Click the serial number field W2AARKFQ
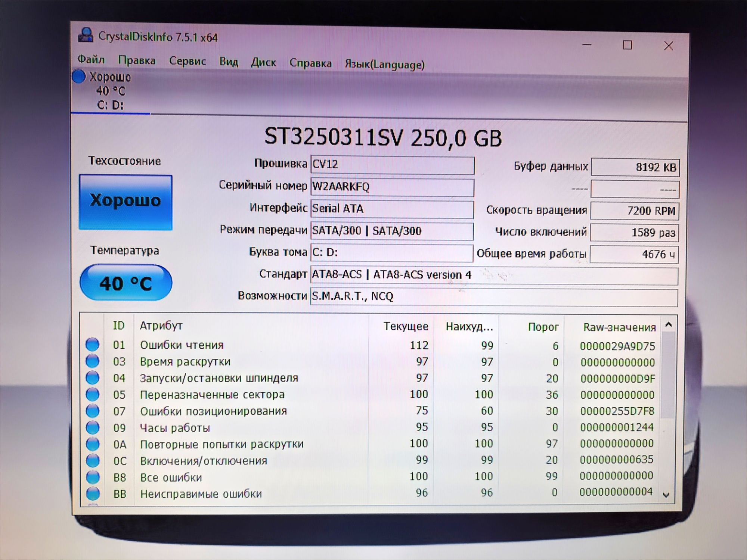This screenshot has width=747, height=560. tap(392, 187)
